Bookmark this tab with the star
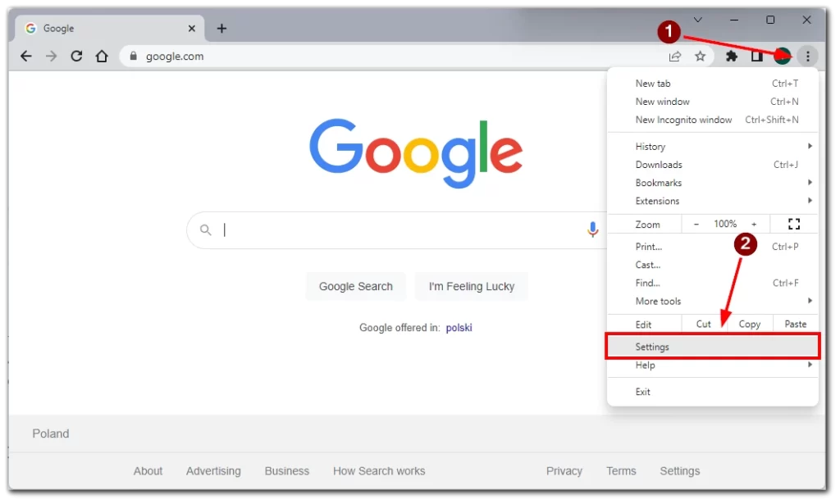Image resolution: width=840 pixels, height=504 pixels. tap(701, 57)
